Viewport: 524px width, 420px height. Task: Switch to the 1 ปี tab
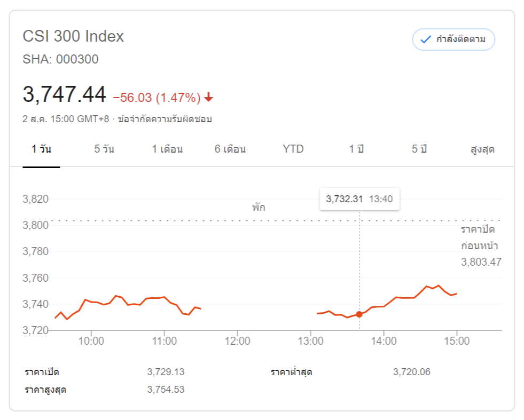[356, 149]
